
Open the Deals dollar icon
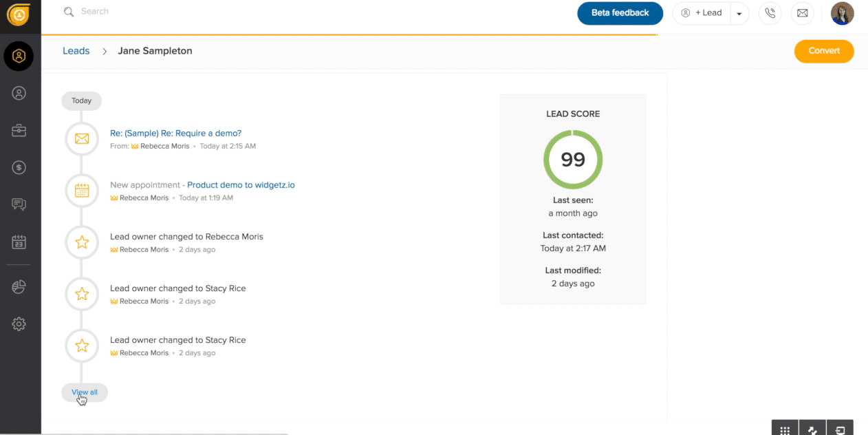(x=19, y=167)
